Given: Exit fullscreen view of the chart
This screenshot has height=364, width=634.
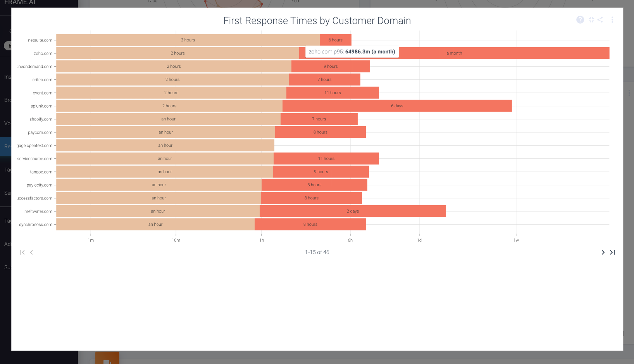Looking at the screenshot, I should 591,20.
